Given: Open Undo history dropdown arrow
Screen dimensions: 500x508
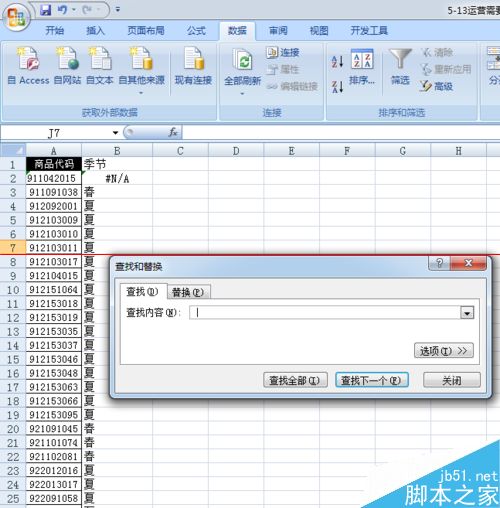Looking at the screenshot, I should 74,10.
